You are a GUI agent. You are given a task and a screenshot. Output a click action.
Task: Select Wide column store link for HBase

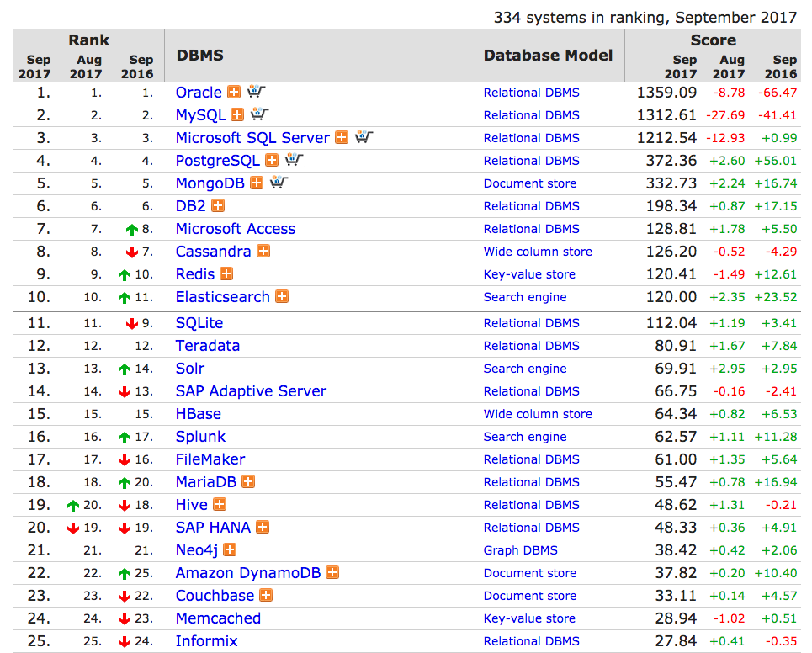(538, 414)
